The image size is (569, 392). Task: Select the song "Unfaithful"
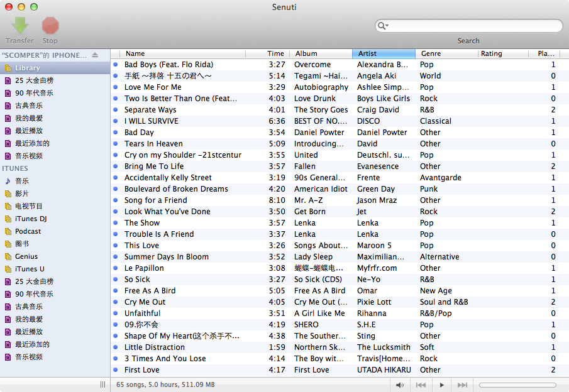coord(142,313)
